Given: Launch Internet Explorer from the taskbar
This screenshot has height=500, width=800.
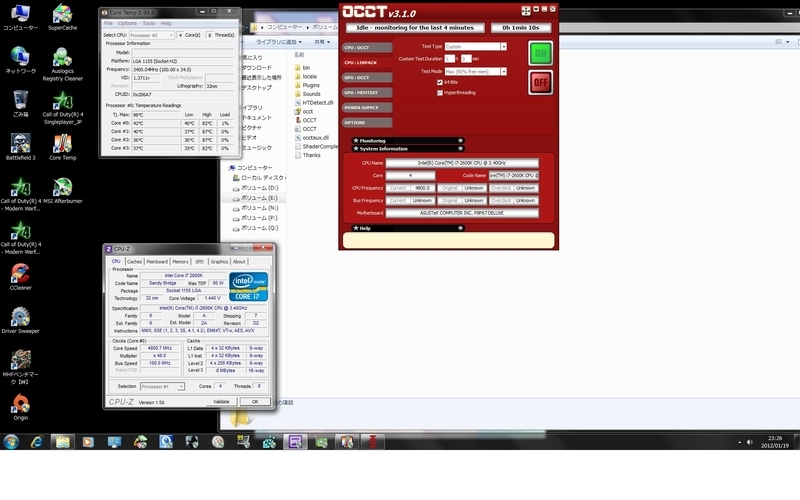Looking at the screenshot, I should [37, 442].
